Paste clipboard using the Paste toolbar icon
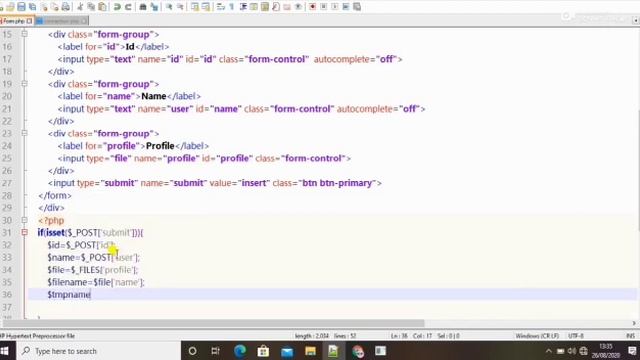 [x=102, y=7]
